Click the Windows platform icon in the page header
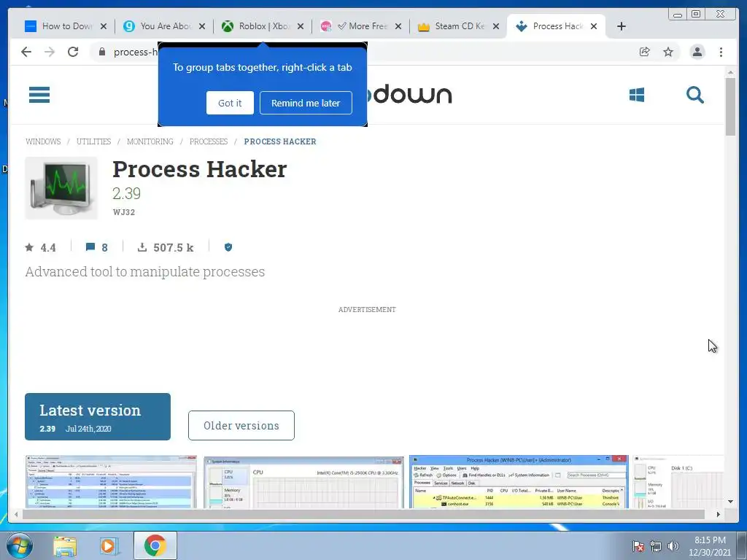The height and width of the screenshot is (560, 747). coord(636,95)
